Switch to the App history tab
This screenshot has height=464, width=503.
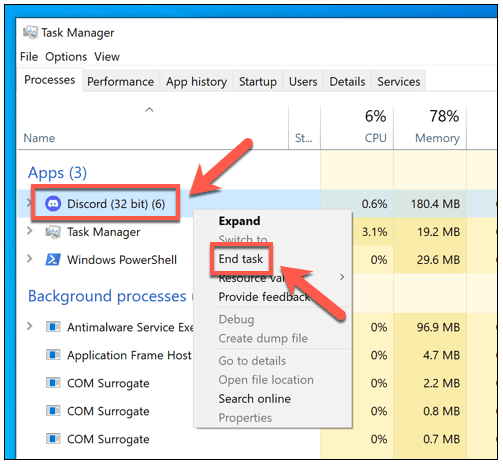pos(196,81)
